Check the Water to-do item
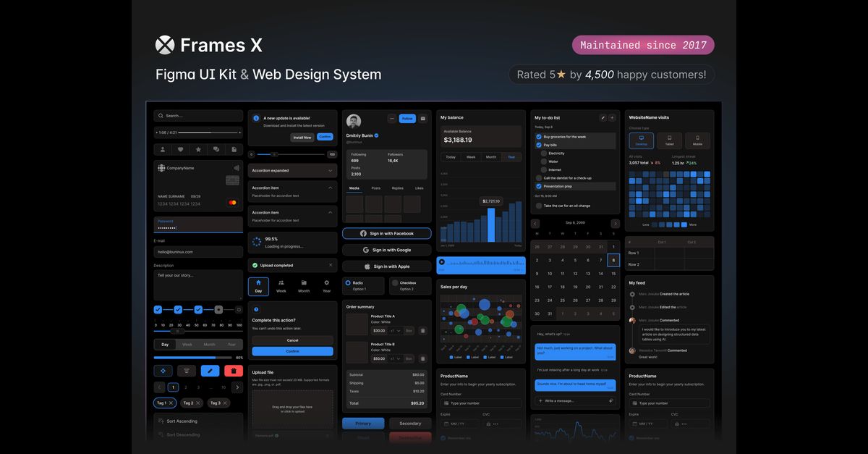This screenshot has height=454, width=868. [543, 162]
